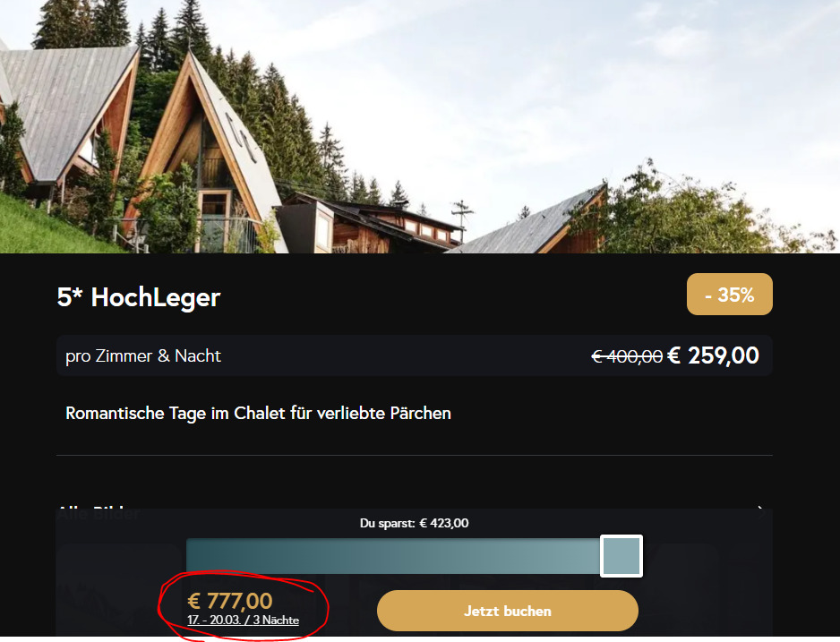This screenshot has width=840, height=642.
Task: Open the 17. - 20.03. / 3 Nächte date link
Action: pos(243,620)
